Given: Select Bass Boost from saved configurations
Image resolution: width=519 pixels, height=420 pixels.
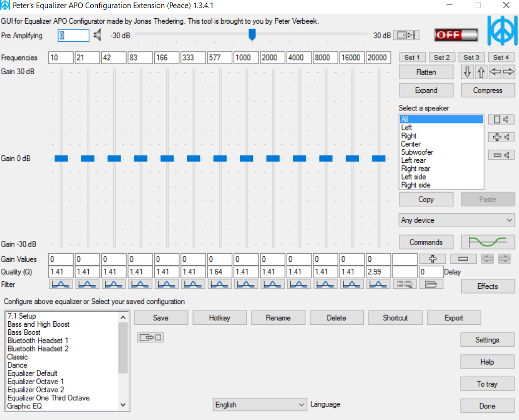Looking at the screenshot, I should click(x=24, y=332).
